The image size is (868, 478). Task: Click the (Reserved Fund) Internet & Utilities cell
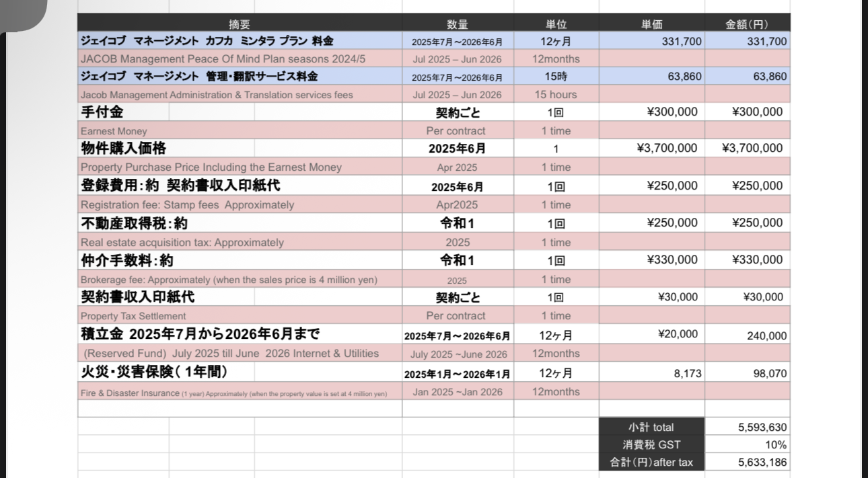[240, 353]
